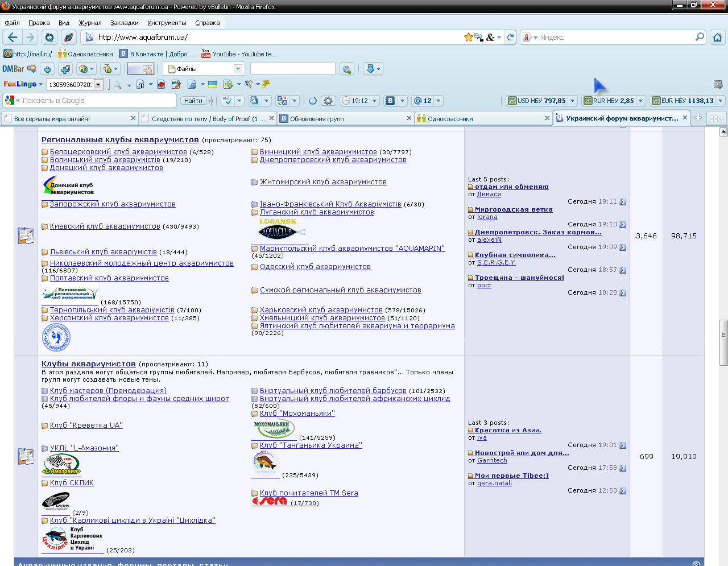Reload page with the address bar refresh arrow
The width and height of the screenshot is (728, 566).
pyautogui.click(x=510, y=38)
